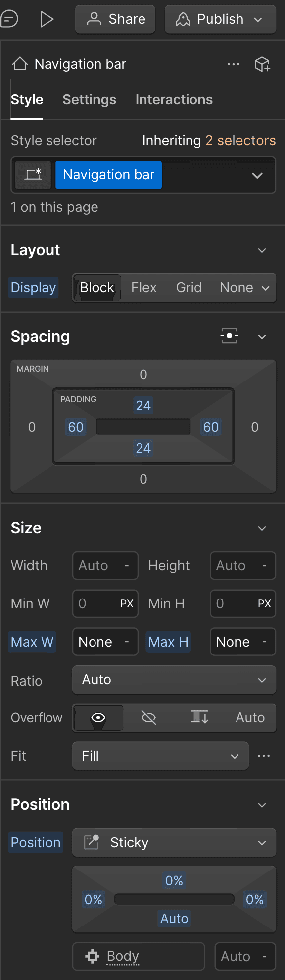Viewport: 285px width, 980px height.
Task: Open the Ratio dropdown
Action: (174, 680)
